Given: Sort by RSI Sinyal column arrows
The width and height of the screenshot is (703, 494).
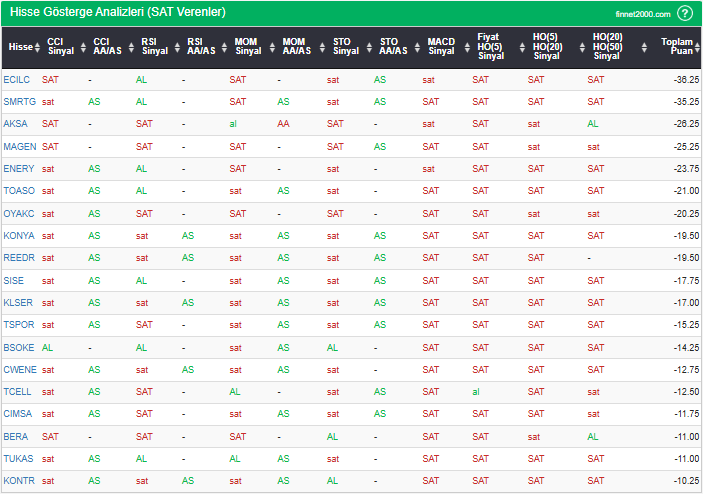Looking at the screenshot, I should click(x=177, y=47).
